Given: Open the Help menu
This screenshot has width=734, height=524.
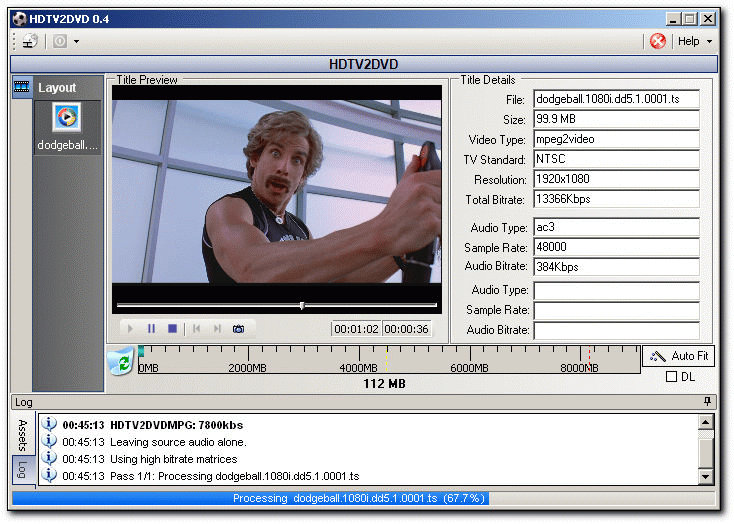Looking at the screenshot, I should [x=689, y=41].
